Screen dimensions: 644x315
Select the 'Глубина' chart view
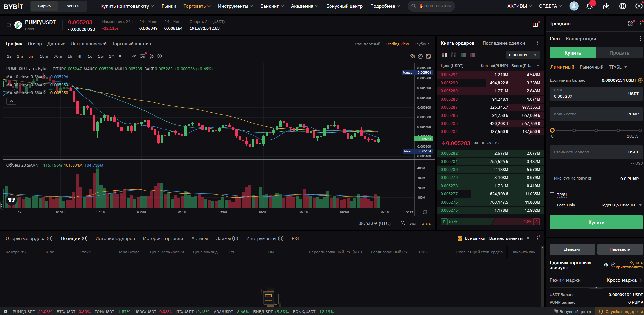tap(422, 44)
